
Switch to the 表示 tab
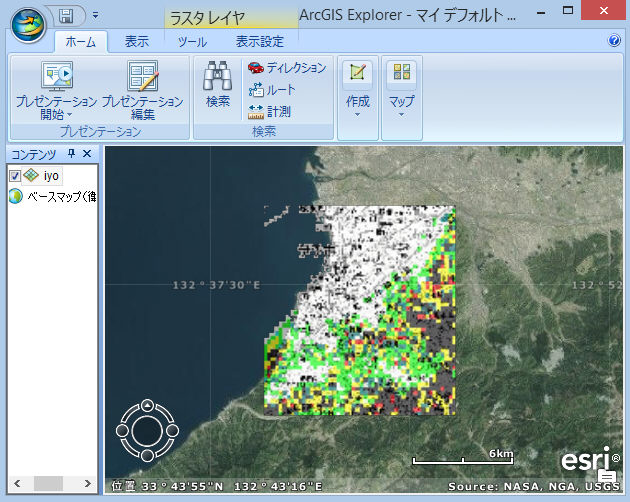click(137, 42)
